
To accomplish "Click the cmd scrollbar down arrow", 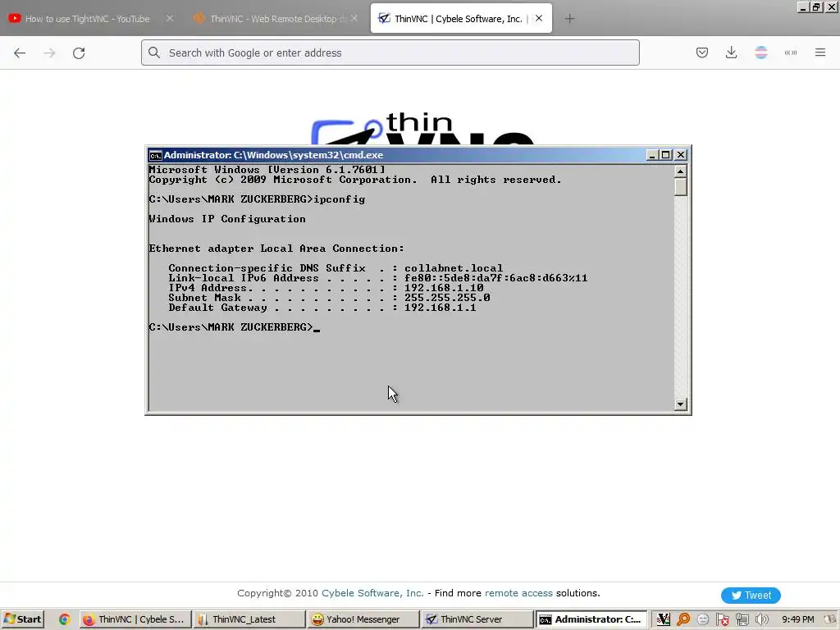I will [680, 404].
